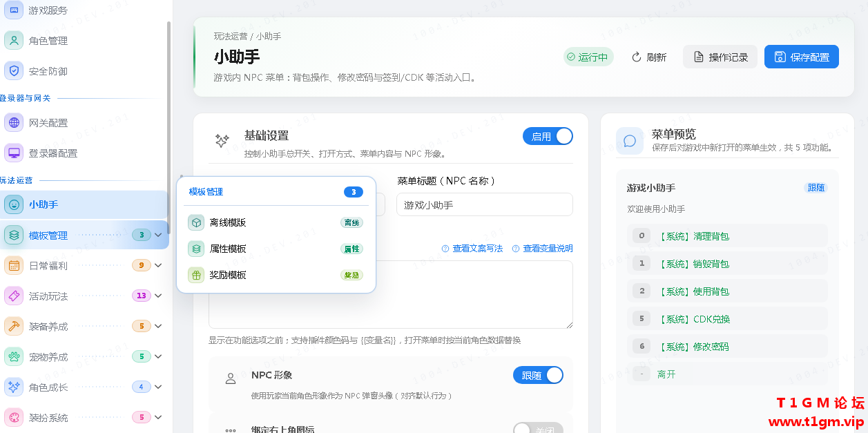Click the 活动玩法 ticket icon
The width and height of the screenshot is (868, 433).
[x=14, y=296]
